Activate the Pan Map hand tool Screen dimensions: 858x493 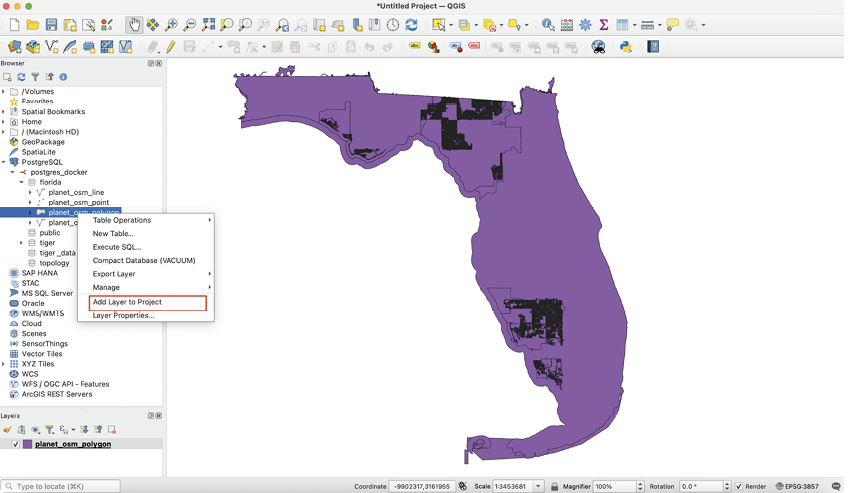tap(134, 25)
